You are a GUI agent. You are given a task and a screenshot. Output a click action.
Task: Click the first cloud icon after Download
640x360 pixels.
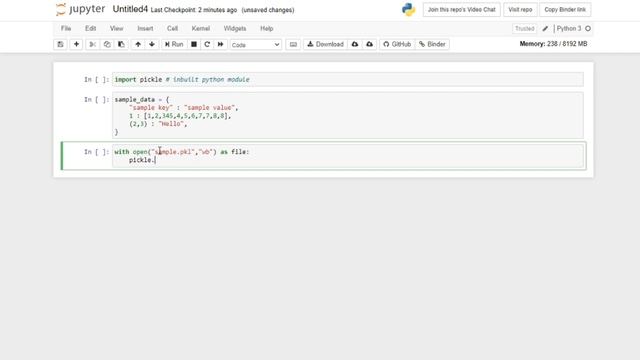[355, 44]
